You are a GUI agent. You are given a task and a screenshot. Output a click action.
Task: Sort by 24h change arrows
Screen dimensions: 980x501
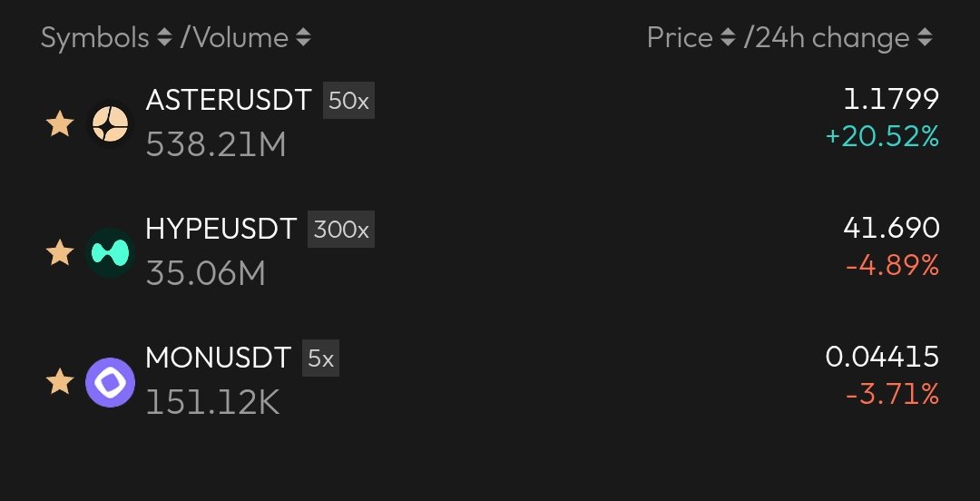coord(925,38)
